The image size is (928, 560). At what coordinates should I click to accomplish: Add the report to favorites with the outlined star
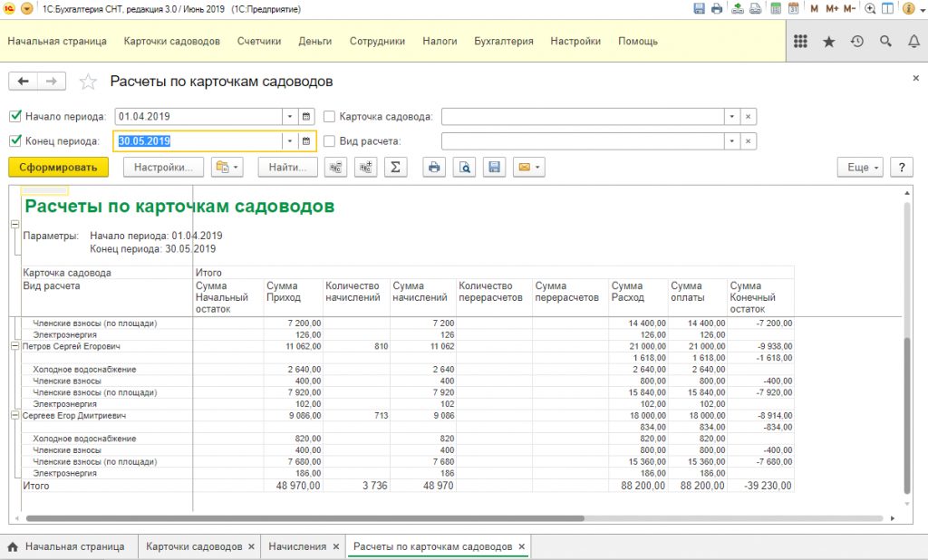pyautogui.click(x=88, y=82)
